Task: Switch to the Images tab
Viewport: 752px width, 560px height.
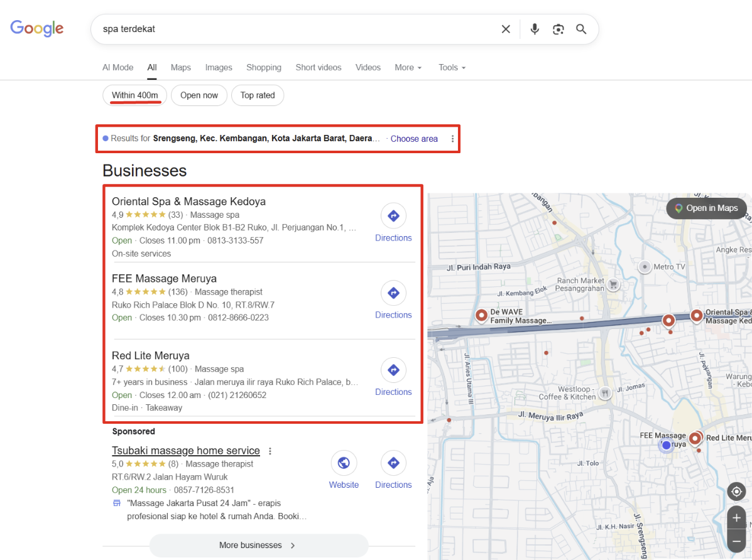Action: pyautogui.click(x=219, y=68)
